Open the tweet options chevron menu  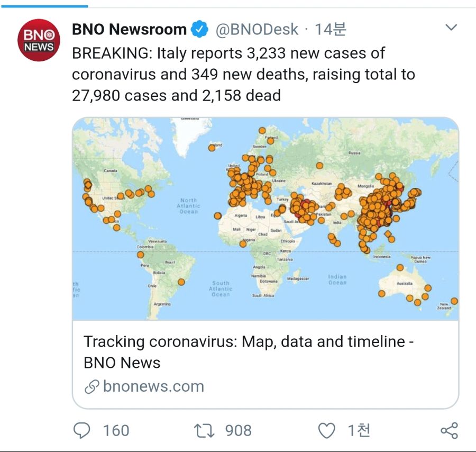(451, 28)
